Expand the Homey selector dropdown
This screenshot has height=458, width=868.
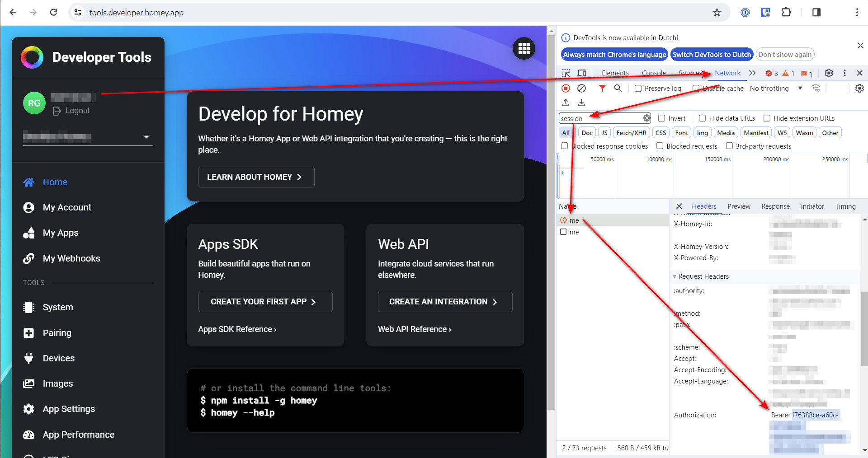88,137
